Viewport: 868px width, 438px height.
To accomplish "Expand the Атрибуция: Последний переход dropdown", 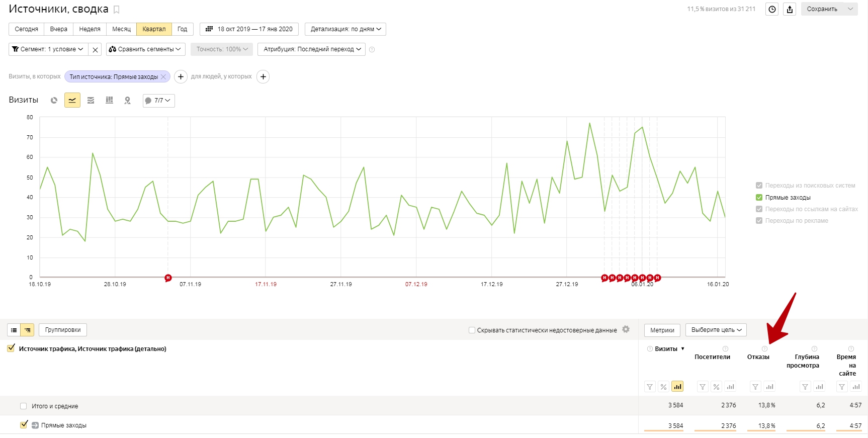I will click(311, 49).
